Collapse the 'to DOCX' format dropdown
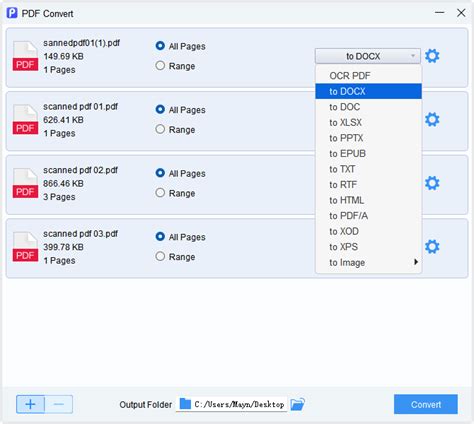The height and width of the screenshot is (424, 474). point(368,56)
